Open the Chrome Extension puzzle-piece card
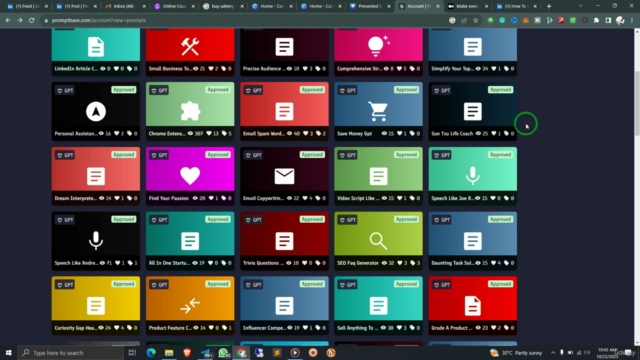Viewport: 640px width, 360px height. pyautogui.click(x=190, y=111)
